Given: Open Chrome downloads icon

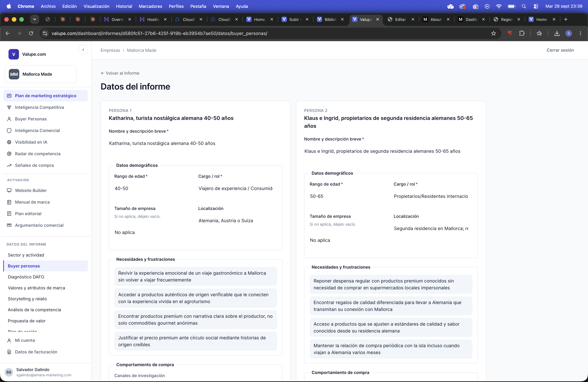Looking at the screenshot, I should coord(557,33).
